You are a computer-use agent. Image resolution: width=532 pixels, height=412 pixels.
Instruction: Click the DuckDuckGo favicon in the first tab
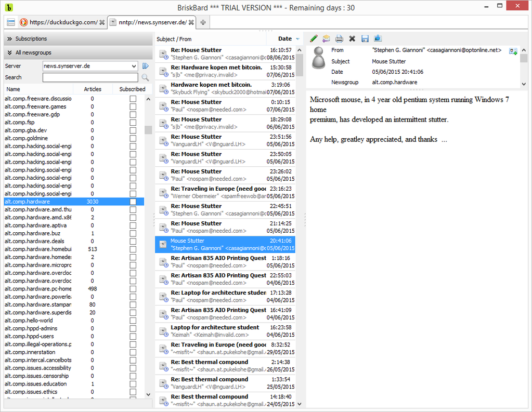click(x=23, y=22)
